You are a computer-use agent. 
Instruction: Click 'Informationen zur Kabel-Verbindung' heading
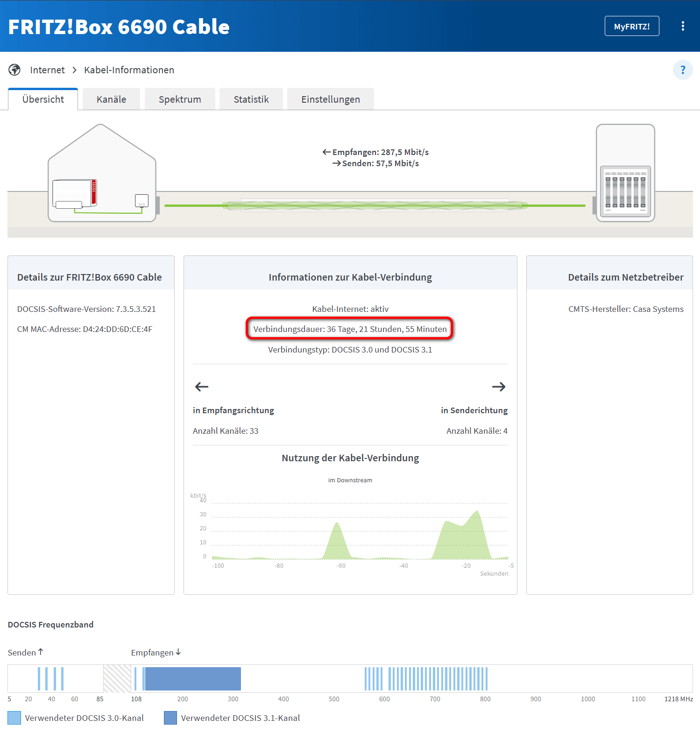[x=350, y=277]
